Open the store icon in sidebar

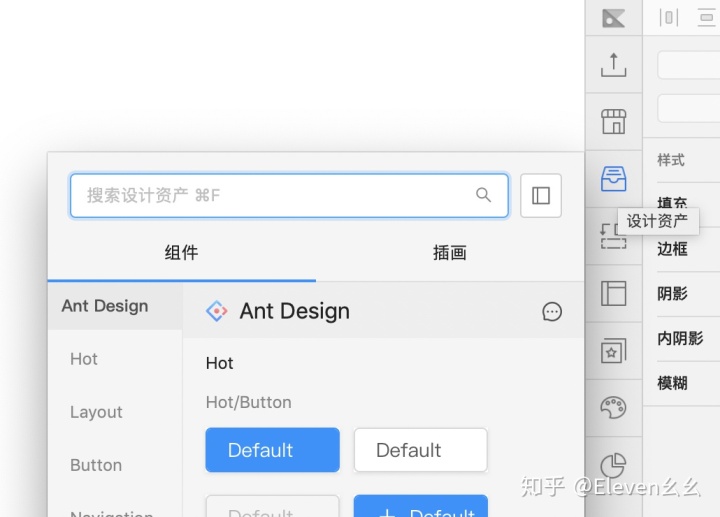pyautogui.click(x=613, y=122)
